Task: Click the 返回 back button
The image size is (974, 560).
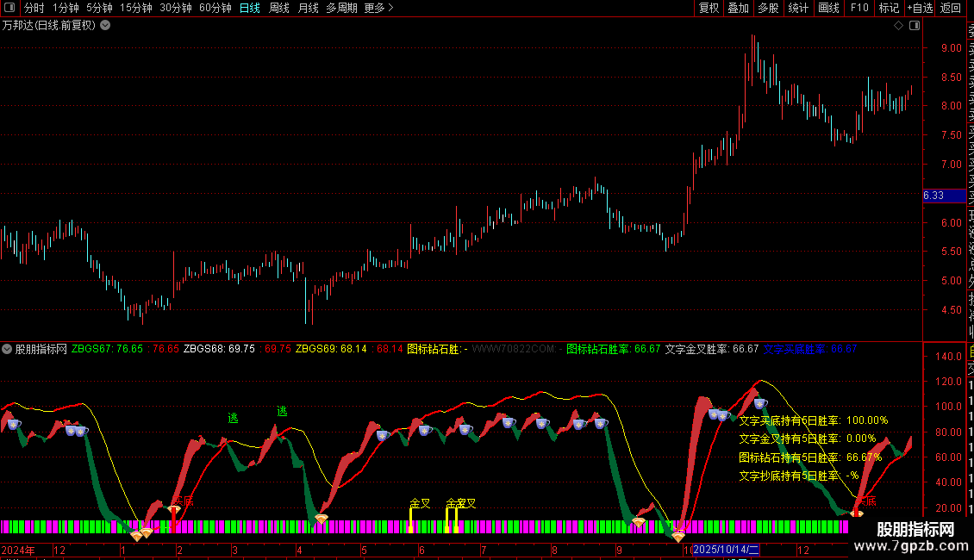Action: coord(951,8)
